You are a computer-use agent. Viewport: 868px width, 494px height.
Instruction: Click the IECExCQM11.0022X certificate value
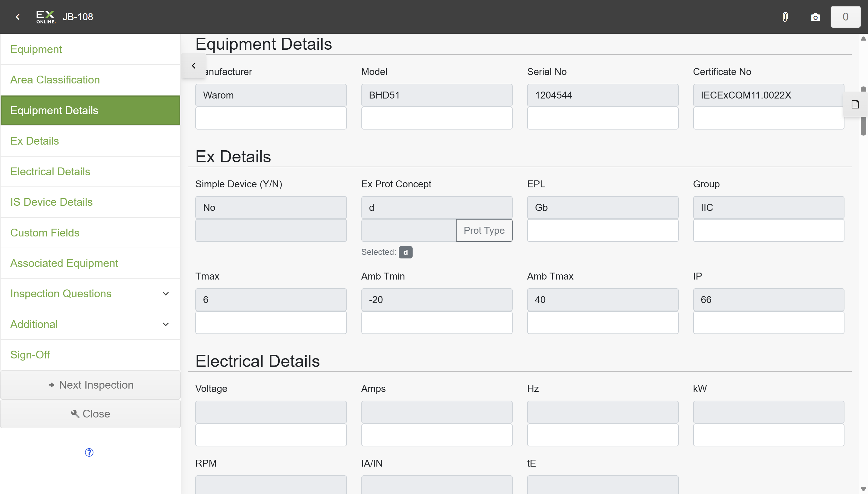769,95
